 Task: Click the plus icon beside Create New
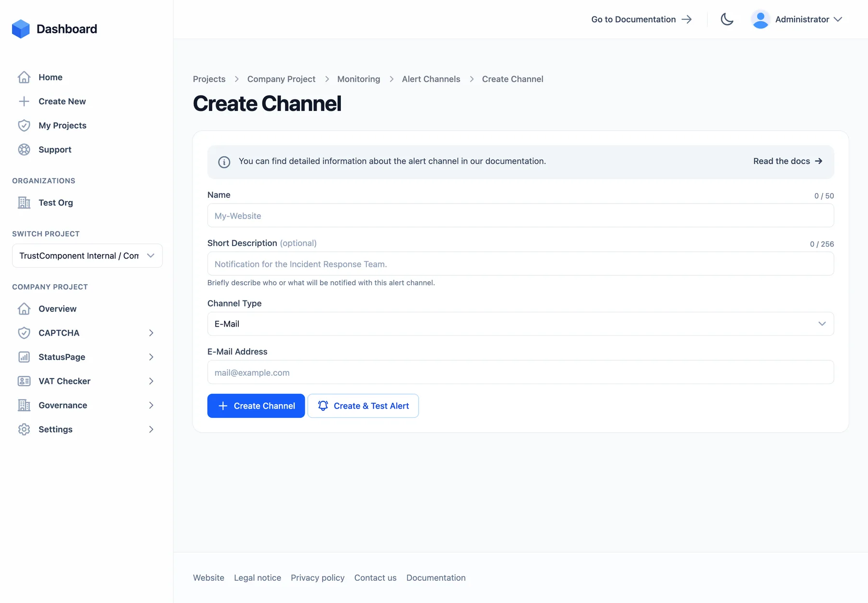[x=24, y=101]
